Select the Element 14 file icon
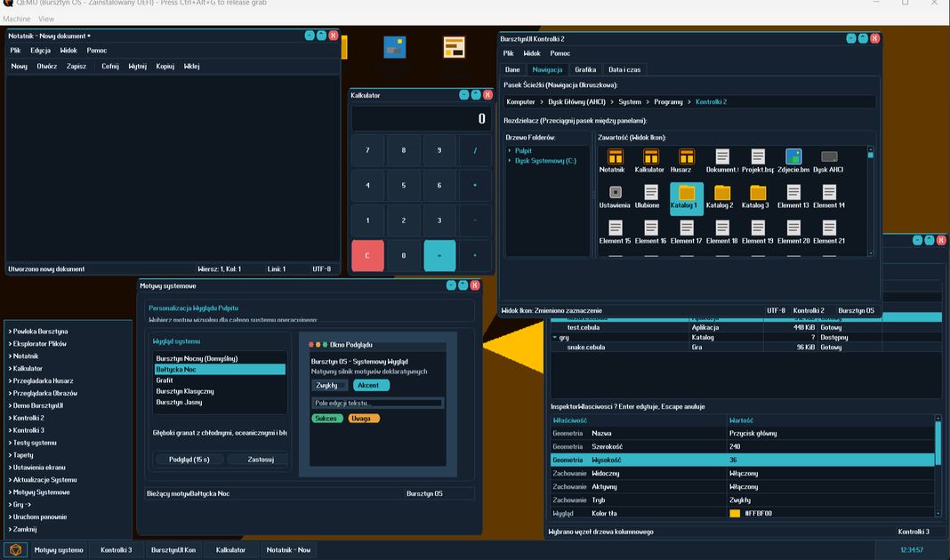The width and height of the screenshot is (950, 560). (x=829, y=196)
